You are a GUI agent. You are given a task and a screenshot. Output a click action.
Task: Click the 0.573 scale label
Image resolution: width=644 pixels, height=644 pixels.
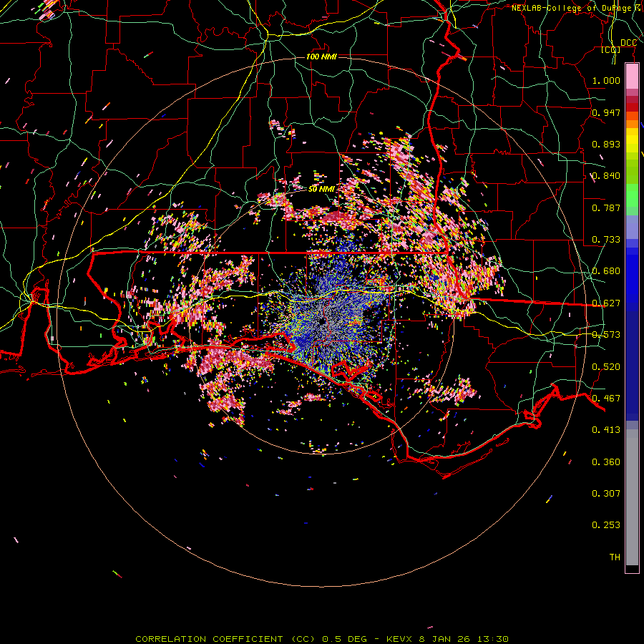pyautogui.click(x=606, y=335)
